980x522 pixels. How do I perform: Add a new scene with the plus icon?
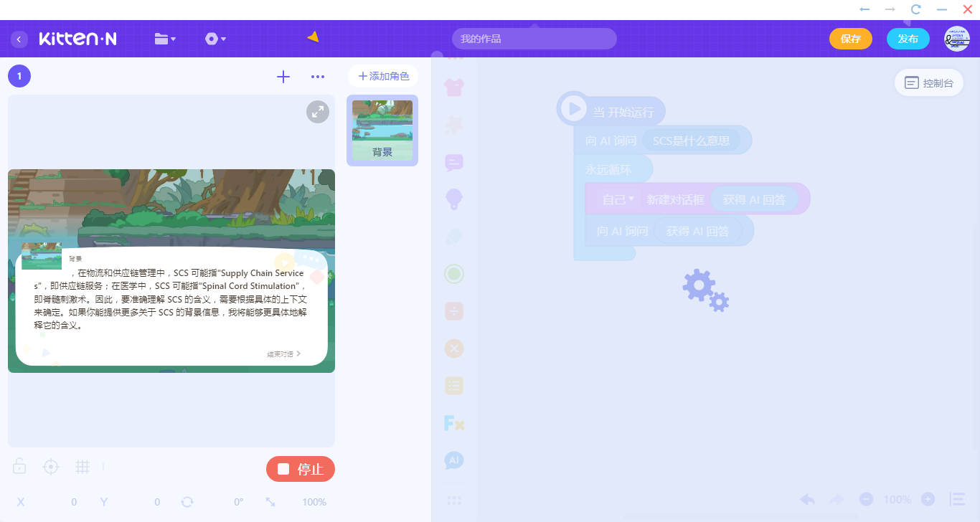tap(283, 77)
